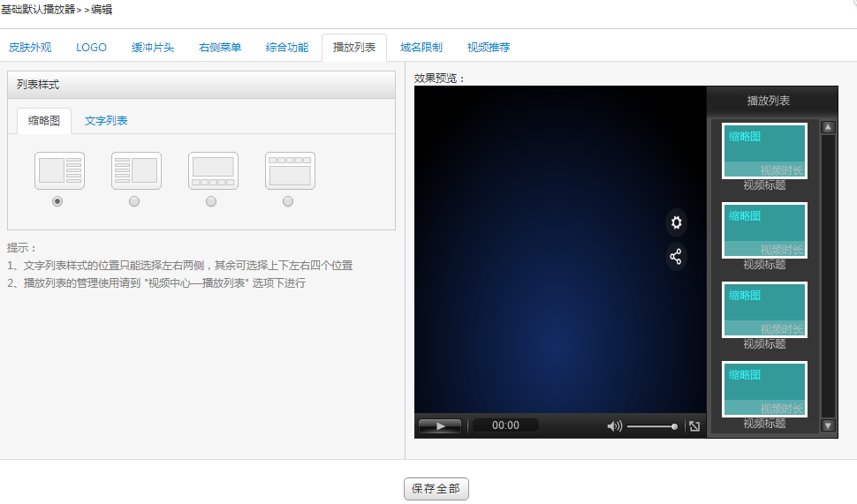The image size is (857, 504).
Task: Switch to the LOGO tab
Action: pos(91,48)
